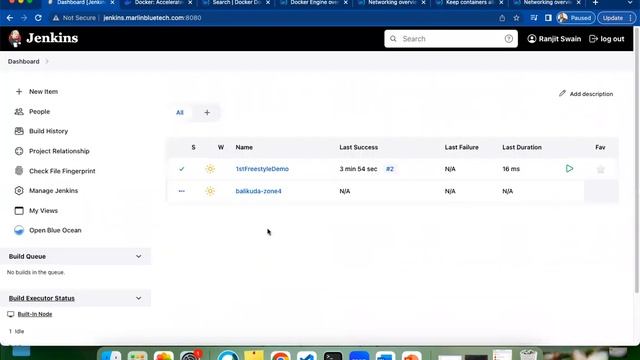Image resolution: width=640 pixels, height=360 pixels.
Task: Sort table by Name column
Action: click(x=244, y=147)
